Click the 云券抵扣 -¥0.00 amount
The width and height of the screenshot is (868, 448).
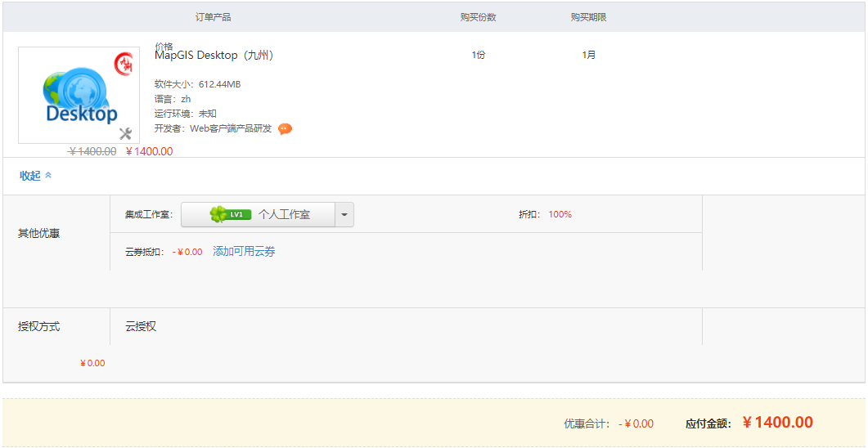[x=187, y=253]
